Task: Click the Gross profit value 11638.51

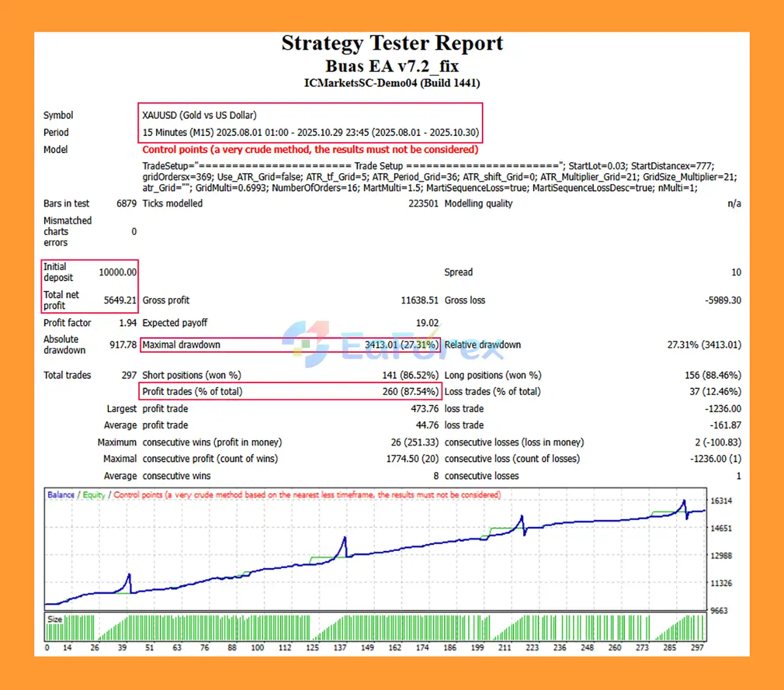Action: (420, 300)
